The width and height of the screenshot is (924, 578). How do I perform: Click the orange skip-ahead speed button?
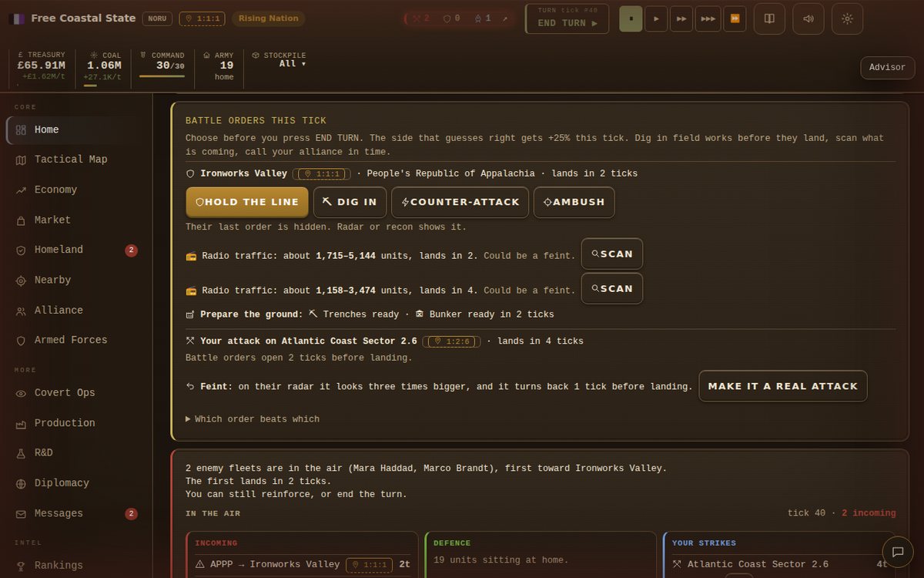click(735, 18)
